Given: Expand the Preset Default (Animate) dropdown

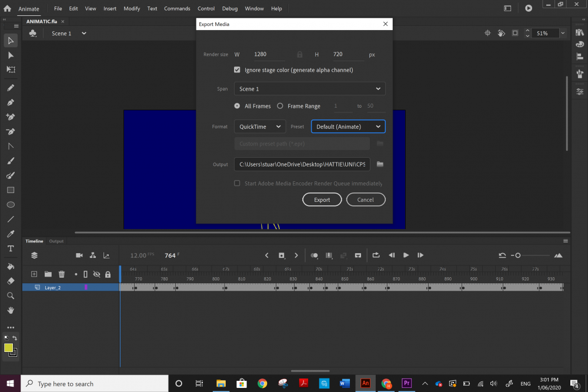Looking at the screenshot, I should [348, 127].
